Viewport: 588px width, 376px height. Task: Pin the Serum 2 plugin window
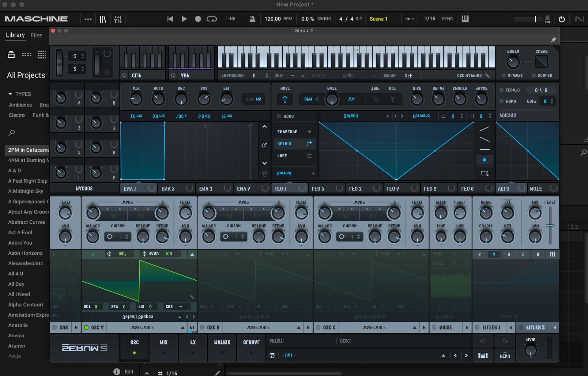(553, 40)
